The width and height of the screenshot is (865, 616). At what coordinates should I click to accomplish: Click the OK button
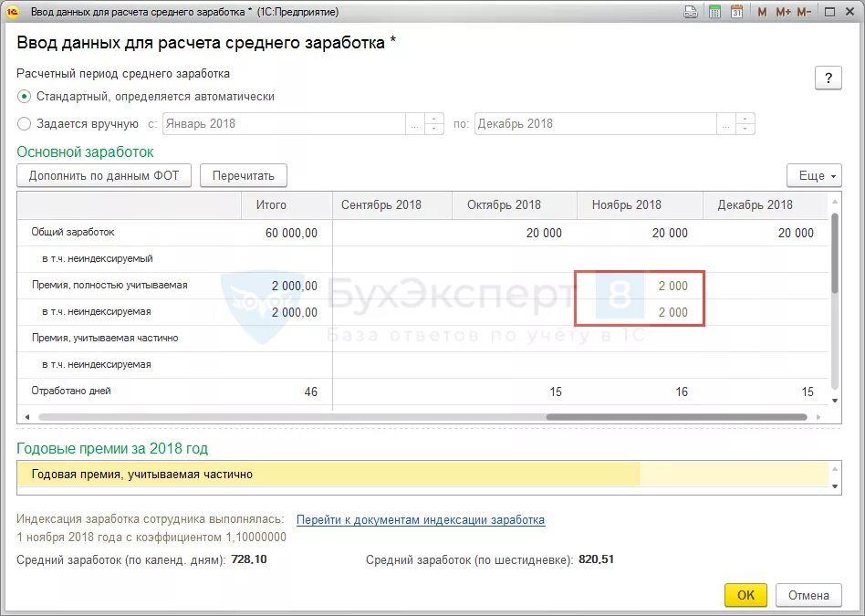[x=745, y=595]
